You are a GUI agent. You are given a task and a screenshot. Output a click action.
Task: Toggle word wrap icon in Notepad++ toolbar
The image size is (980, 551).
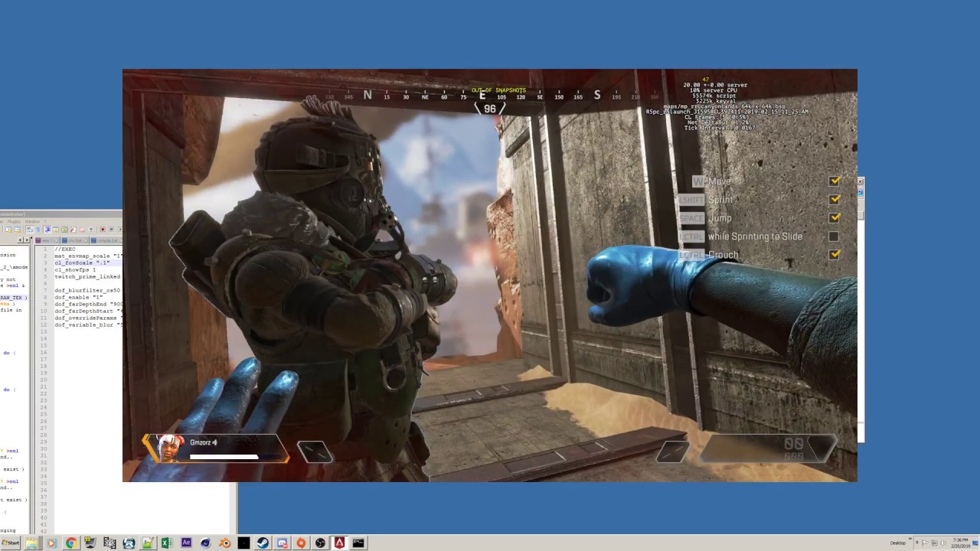pos(30,230)
